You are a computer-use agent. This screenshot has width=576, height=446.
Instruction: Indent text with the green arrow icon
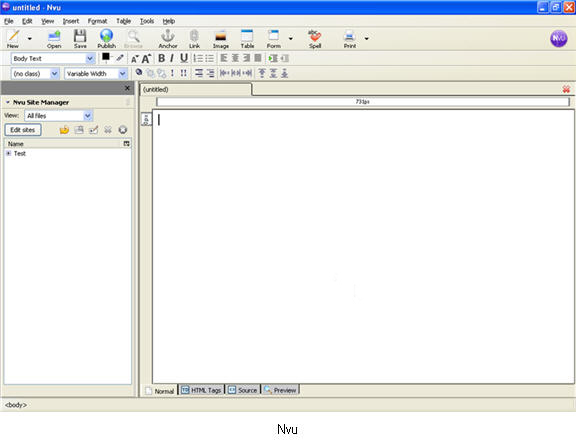coord(273,58)
